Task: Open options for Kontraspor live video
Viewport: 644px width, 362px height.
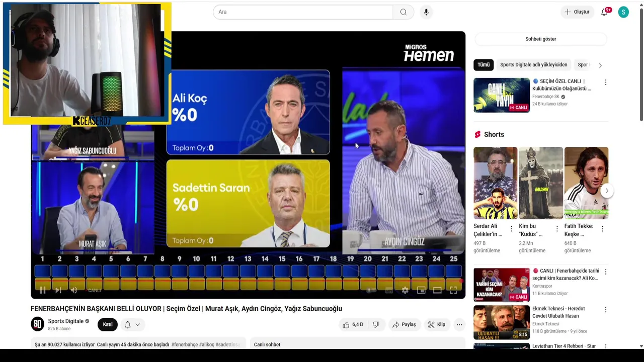Action: (x=605, y=271)
